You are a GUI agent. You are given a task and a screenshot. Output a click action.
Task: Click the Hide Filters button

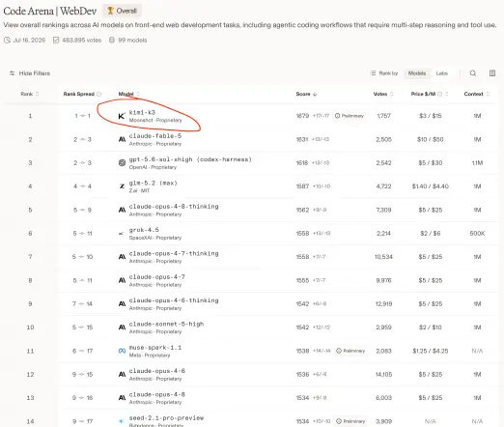(x=30, y=73)
